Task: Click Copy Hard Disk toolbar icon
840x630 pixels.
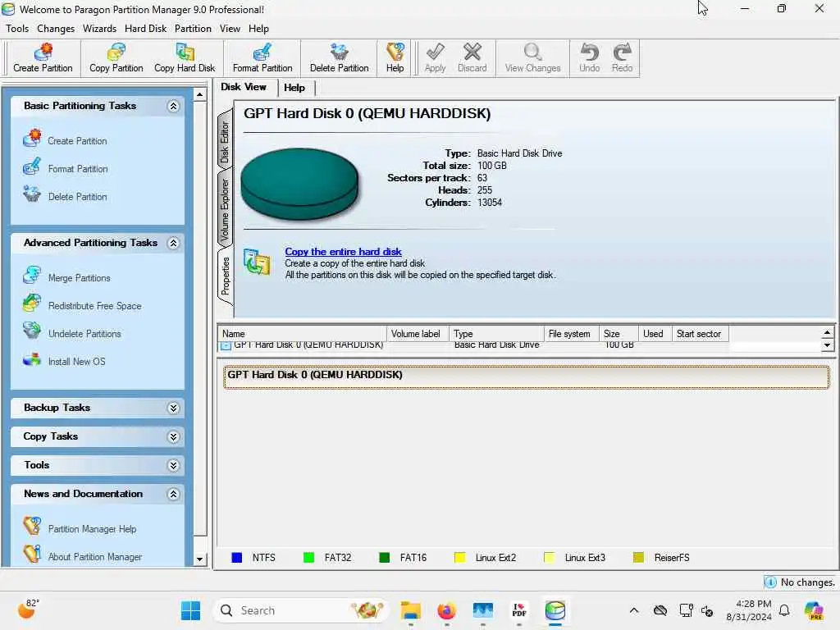Action: (185, 58)
